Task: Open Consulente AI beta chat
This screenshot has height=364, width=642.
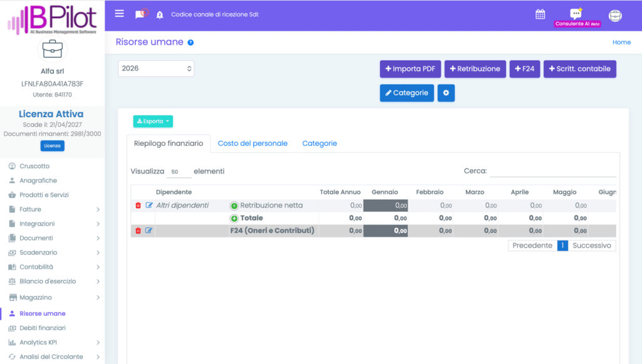Action: point(577,18)
